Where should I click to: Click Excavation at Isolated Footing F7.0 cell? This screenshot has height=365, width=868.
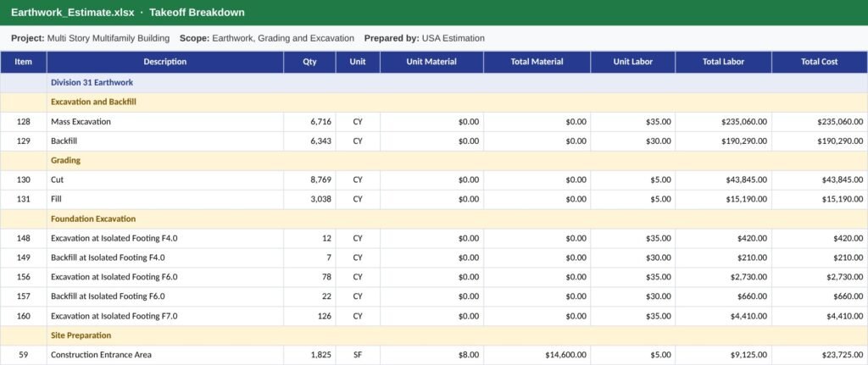click(x=165, y=317)
